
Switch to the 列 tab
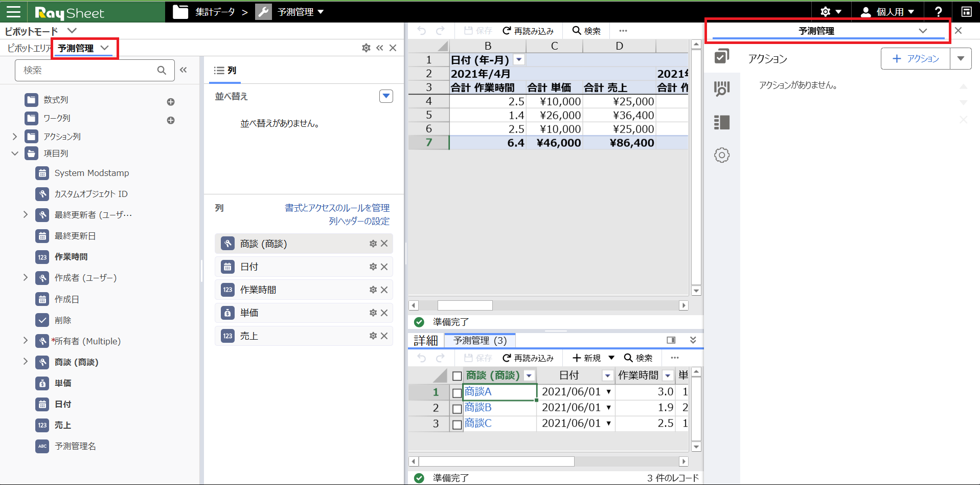(x=225, y=71)
